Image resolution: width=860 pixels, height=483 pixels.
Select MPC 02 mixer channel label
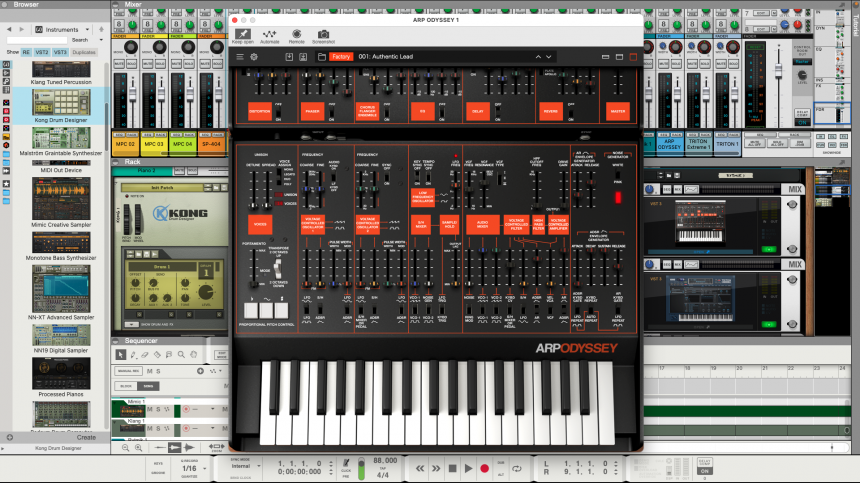125,144
